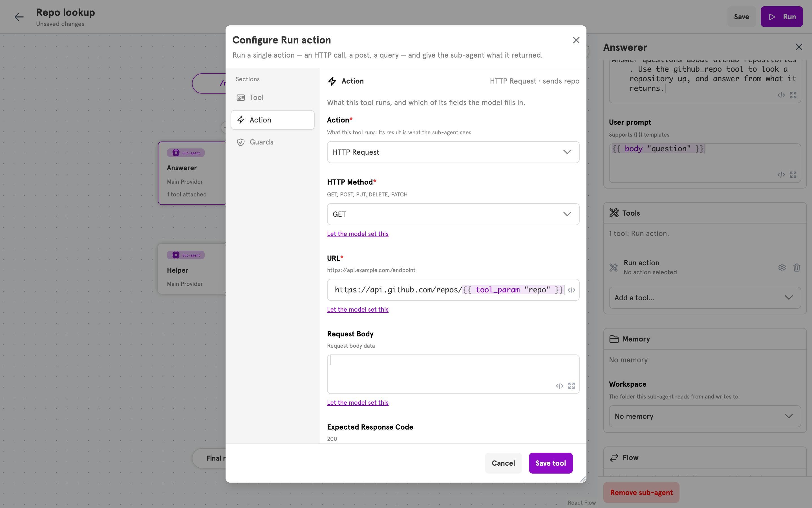
Task: Run the Repo lookup flow
Action: point(782,17)
